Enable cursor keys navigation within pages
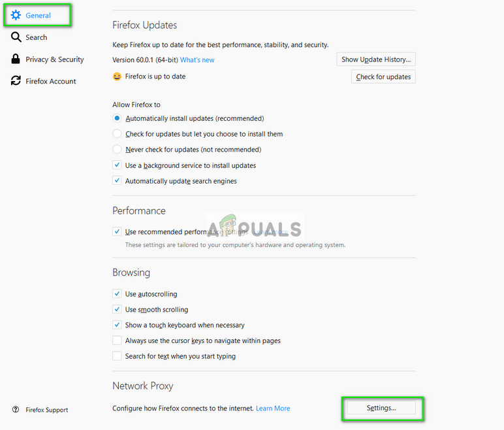 coord(117,340)
